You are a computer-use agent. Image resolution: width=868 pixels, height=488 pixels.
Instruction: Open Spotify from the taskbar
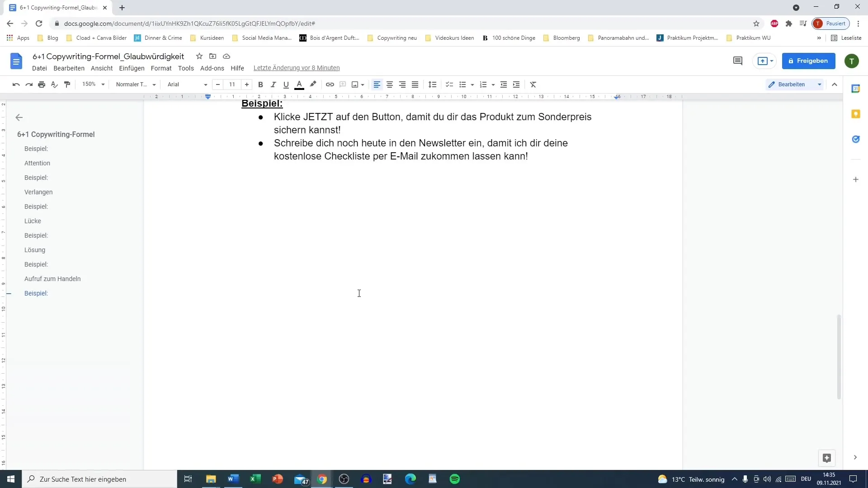(x=455, y=479)
